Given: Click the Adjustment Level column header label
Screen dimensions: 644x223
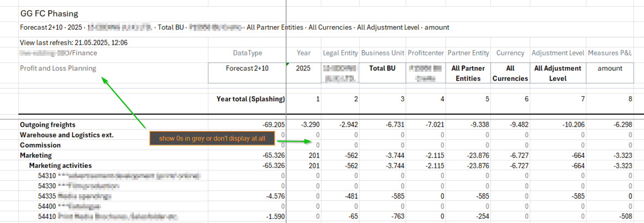Looking at the screenshot, I should (557, 53).
